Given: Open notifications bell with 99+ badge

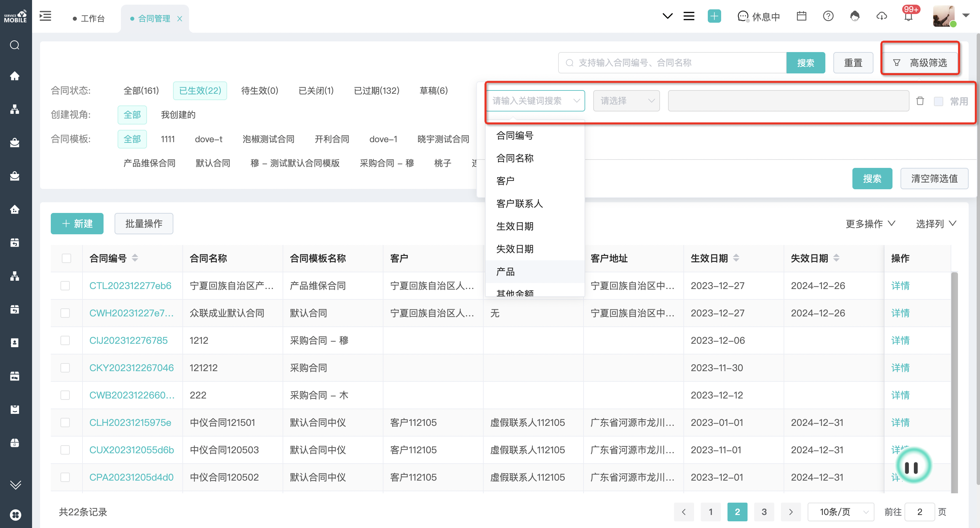Looking at the screenshot, I should click(909, 16).
